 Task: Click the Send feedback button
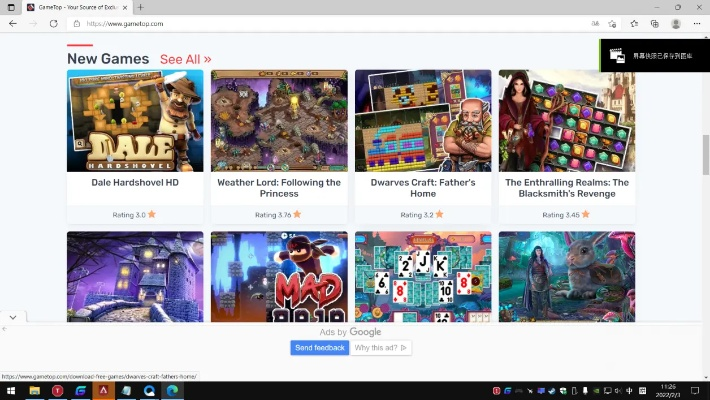click(320, 348)
